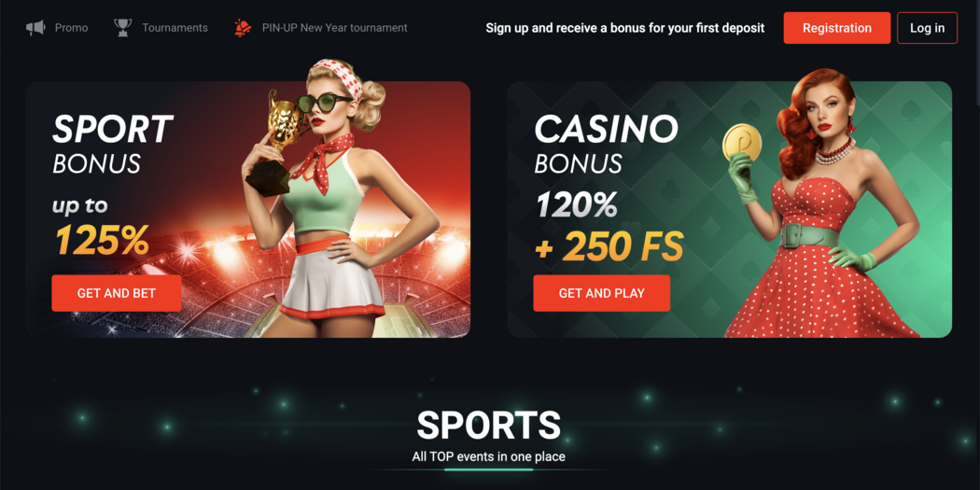This screenshot has height=490, width=980.
Task: Click the red New Year bell icon
Action: click(x=243, y=28)
